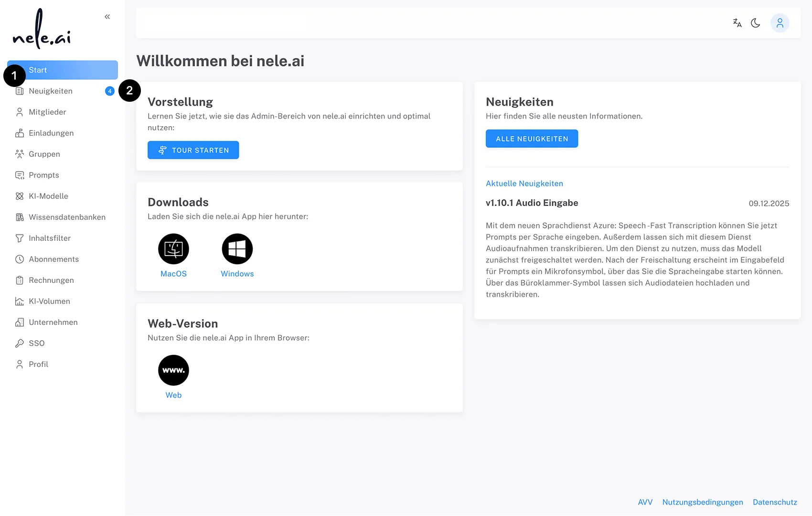Open the user profile avatar menu

(780, 22)
